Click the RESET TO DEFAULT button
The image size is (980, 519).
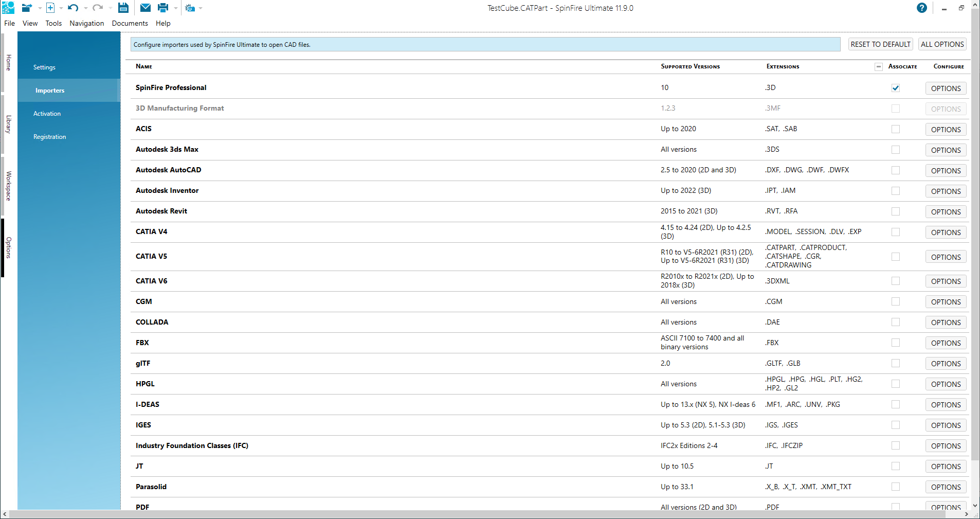pyautogui.click(x=880, y=44)
